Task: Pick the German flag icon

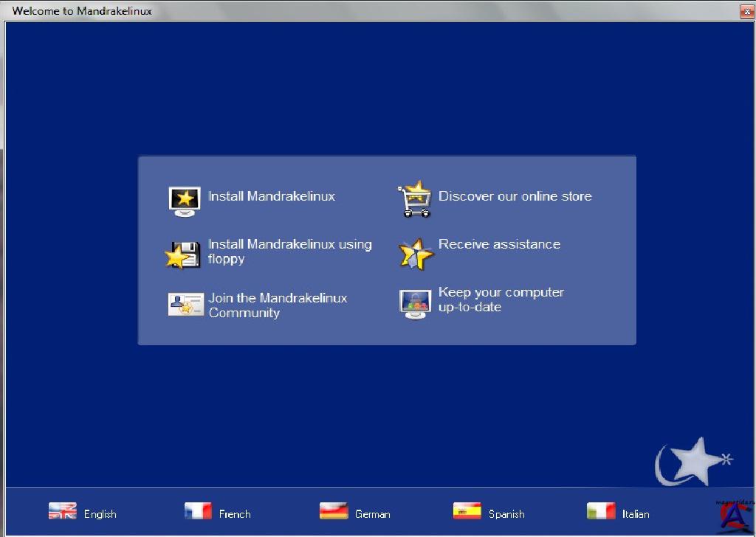Action: 334,511
